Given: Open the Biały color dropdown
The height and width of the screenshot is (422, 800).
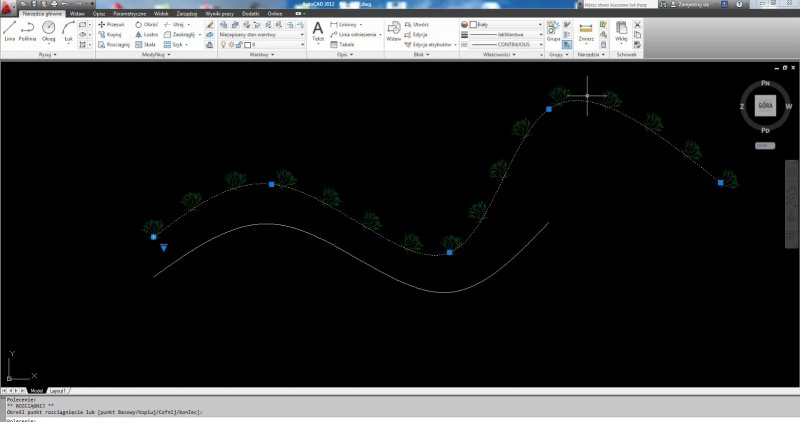Looking at the screenshot, I should pos(502,23).
